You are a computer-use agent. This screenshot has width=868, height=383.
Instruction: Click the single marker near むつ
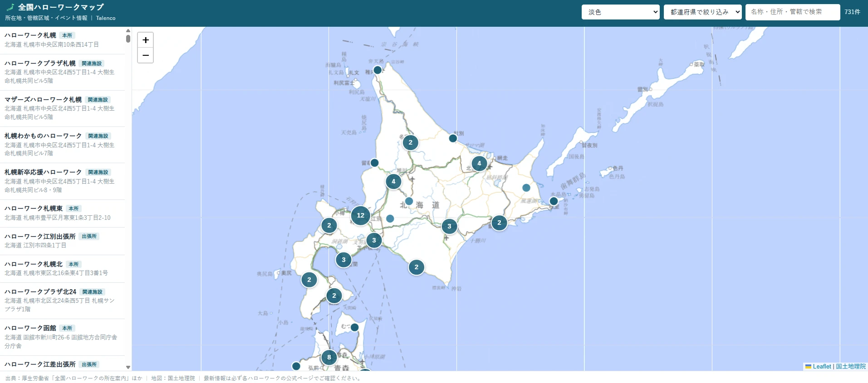(355, 327)
